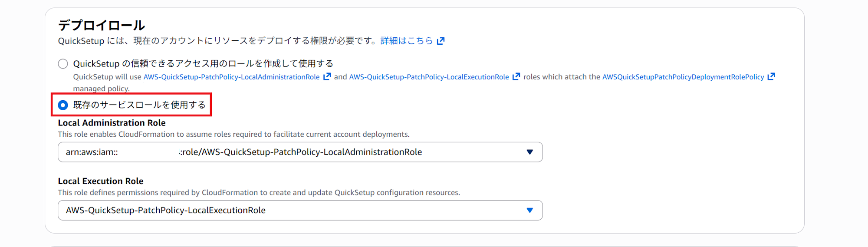Viewport: 868px width, 247px height.
Task: Open AWS-QuickSetup-PatchPolicy-LocalExecutionRole link in description
Action: pyautogui.click(x=429, y=77)
